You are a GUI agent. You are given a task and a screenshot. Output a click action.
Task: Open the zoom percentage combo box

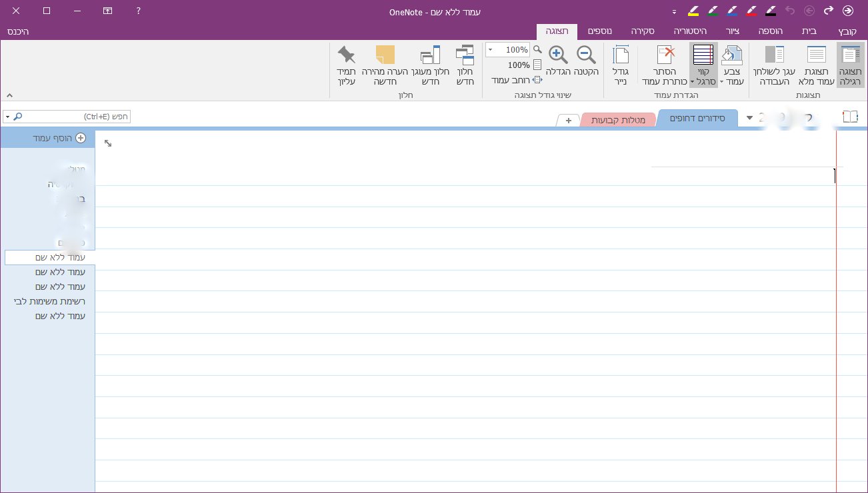(507, 49)
